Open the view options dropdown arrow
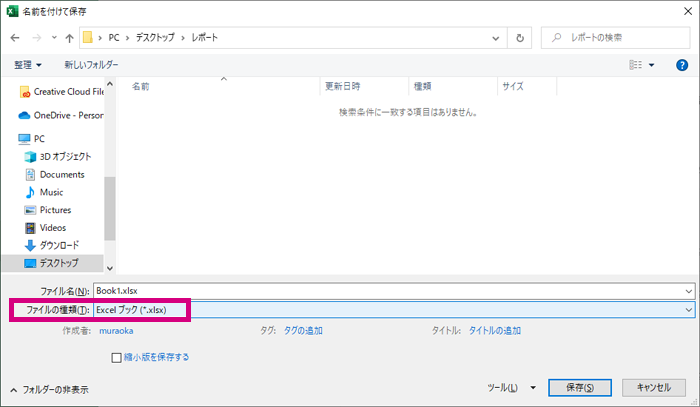The image size is (700, 407). click(651, 65)
